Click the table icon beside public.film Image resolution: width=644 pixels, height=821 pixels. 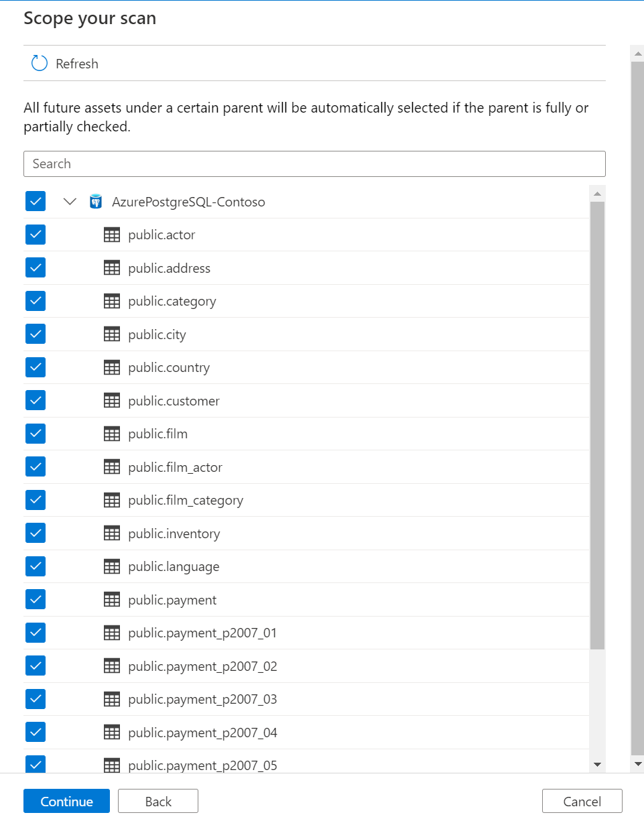pos(112,434)
